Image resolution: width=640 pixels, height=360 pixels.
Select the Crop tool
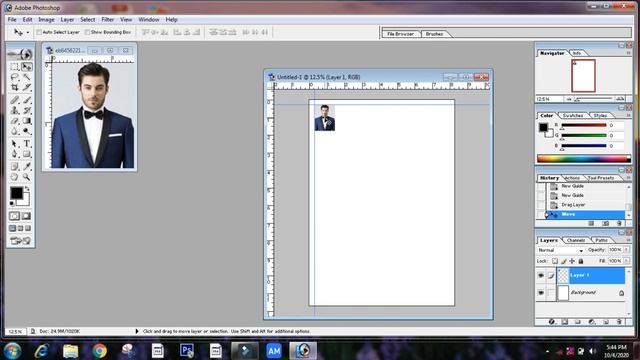(15, 87)
